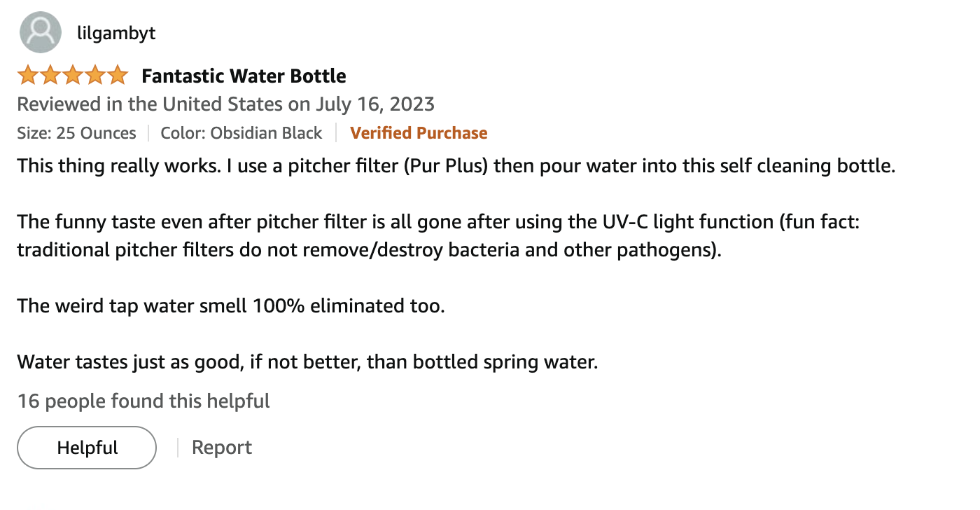Screen dimensions: 980x510
Task: Click the paragraph starting This thing really works
Action: pos(456,167)
